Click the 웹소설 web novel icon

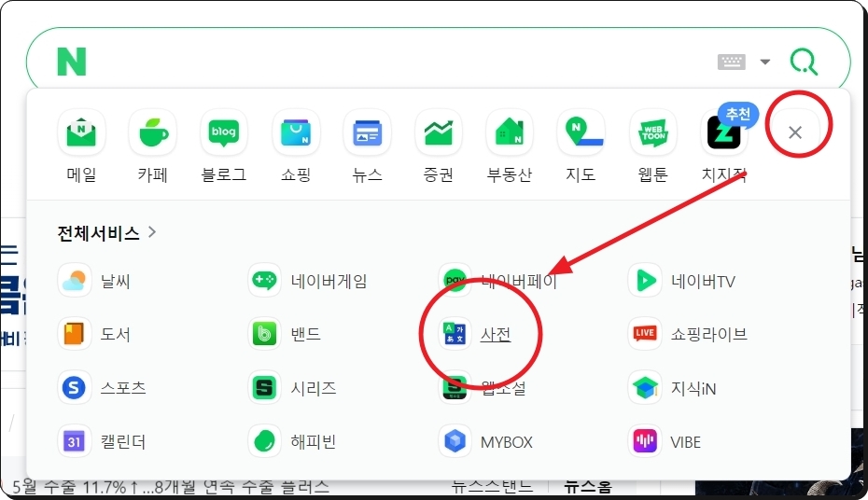[455, 388]
